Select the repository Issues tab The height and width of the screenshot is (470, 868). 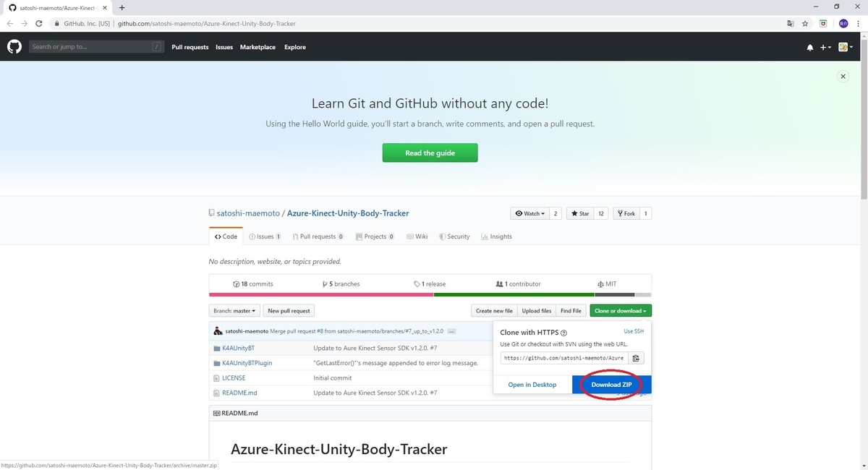265,236
